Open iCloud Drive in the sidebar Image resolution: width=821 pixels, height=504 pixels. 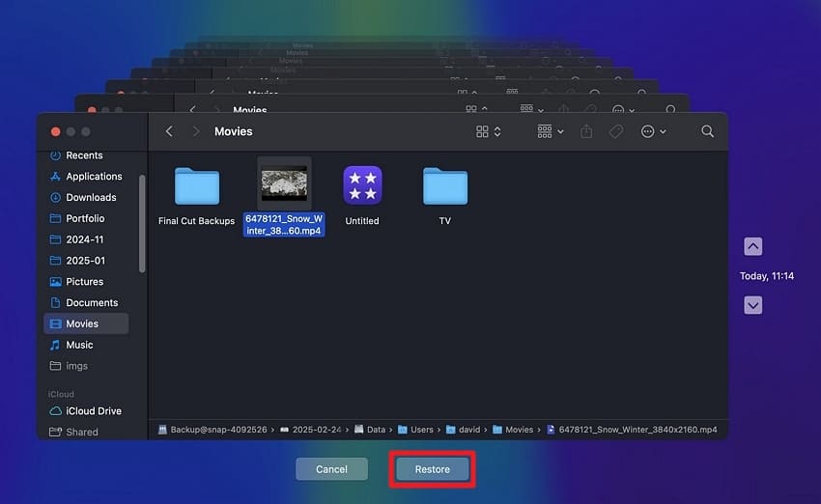[86, 411]
